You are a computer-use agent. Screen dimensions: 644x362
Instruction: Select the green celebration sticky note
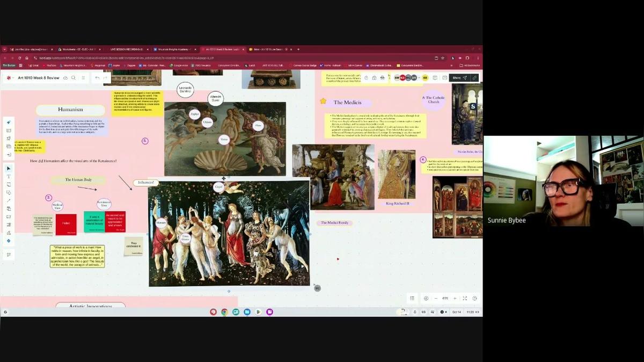[x=94, y=222]
